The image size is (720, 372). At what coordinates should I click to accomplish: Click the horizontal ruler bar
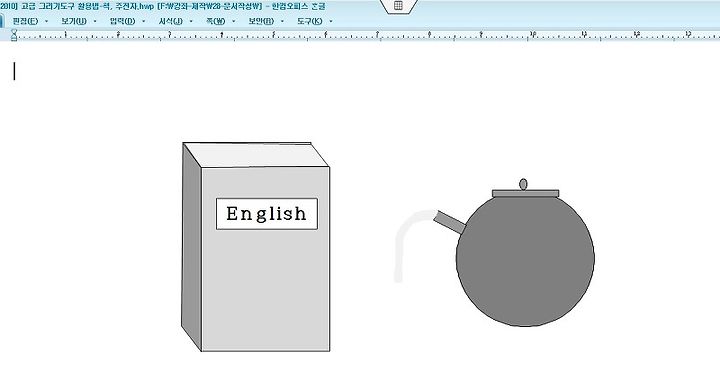(360, 35)
